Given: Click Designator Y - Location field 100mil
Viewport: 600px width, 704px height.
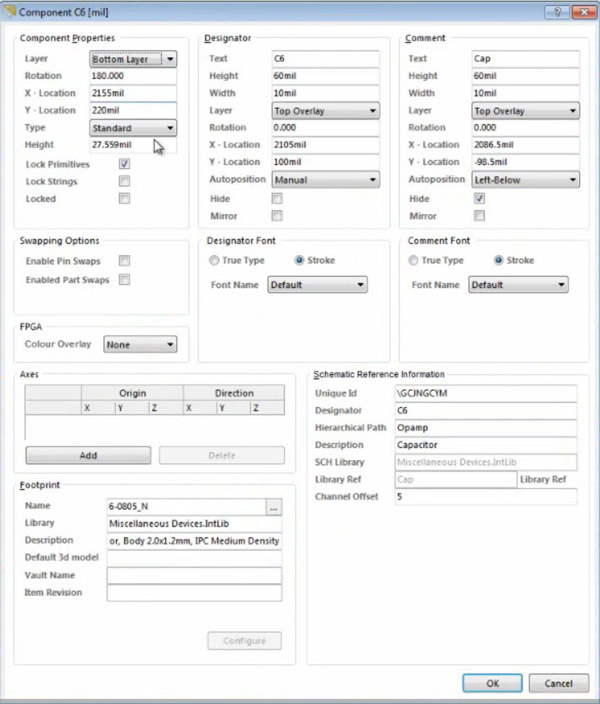Looking at the screenshot, I should tap(326, 162).
